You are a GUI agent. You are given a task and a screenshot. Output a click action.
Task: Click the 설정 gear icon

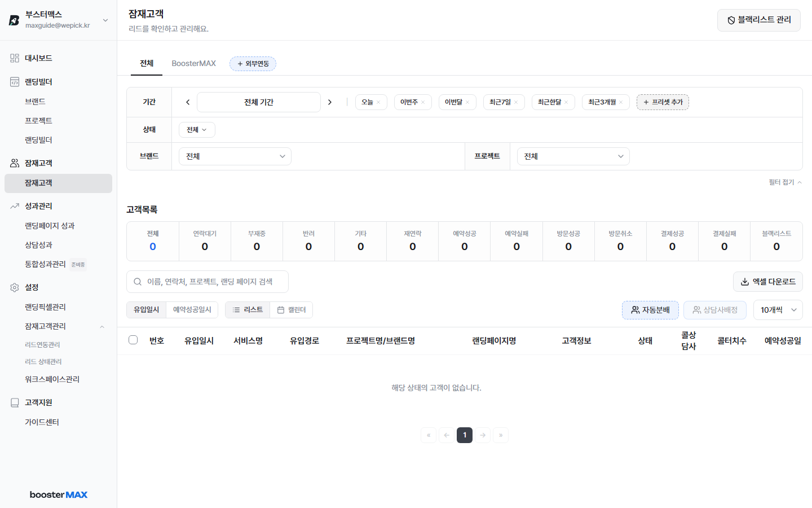[15, 287]
